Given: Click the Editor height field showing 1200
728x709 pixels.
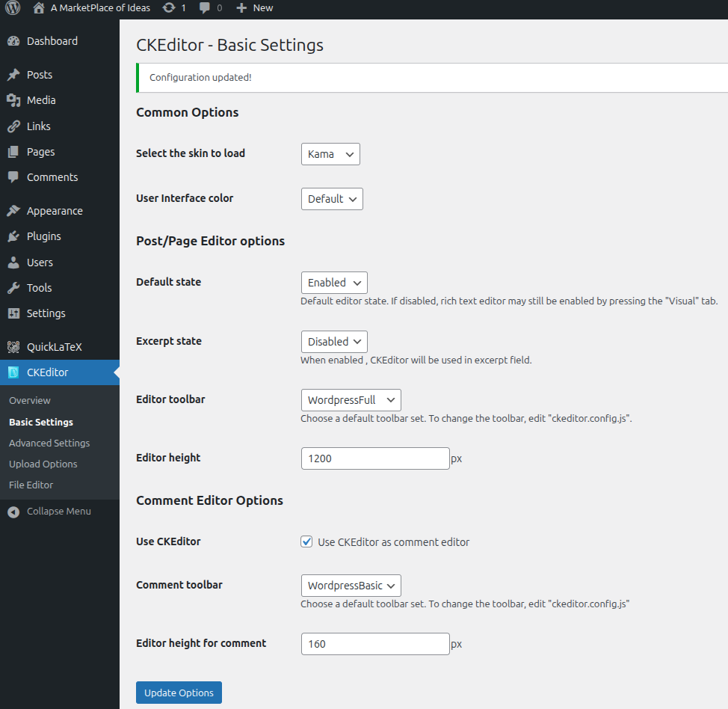Looking at the screenshot, I should (x=375, y=458).
